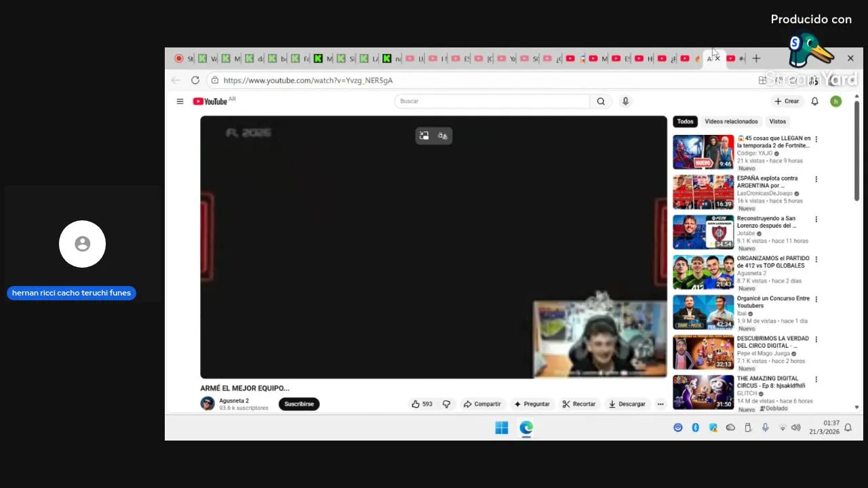Click the Jotabe channel name
Viewport: 868px width, 488px height.
coord(746,233)
